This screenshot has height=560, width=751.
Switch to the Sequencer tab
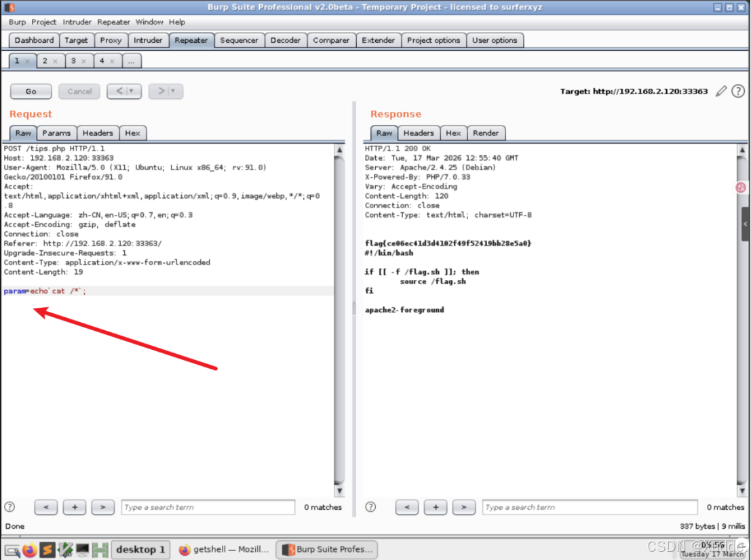(239, 40)
